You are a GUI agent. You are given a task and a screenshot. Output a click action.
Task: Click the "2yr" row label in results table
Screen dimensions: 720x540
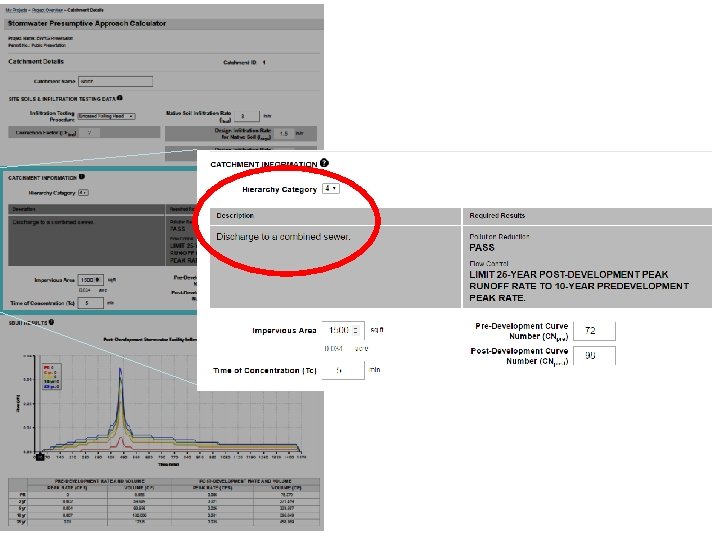click(20, 501)
